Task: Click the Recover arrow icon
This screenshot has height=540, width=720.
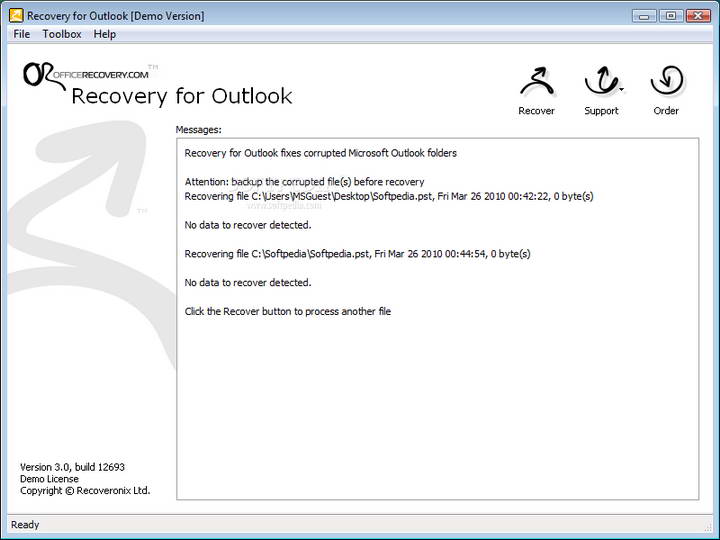Action: pyautogui.click(x=537, y=81)
